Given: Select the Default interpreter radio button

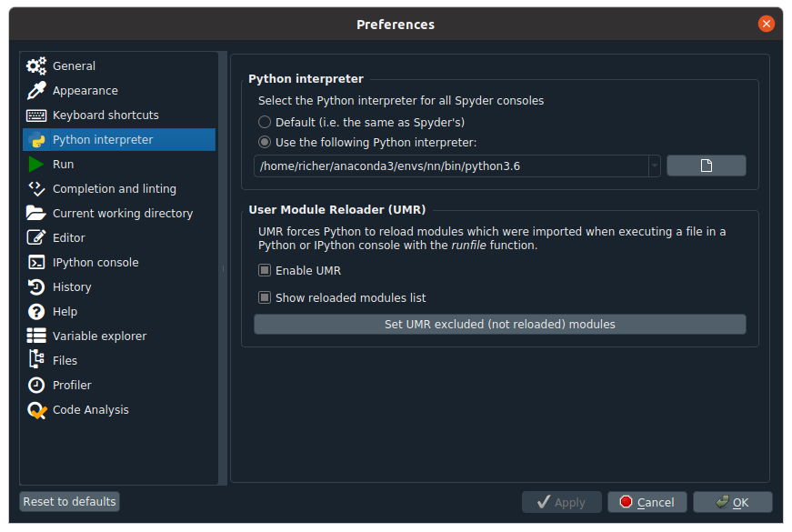Looking at the screenshot, I should coord(265,122).
